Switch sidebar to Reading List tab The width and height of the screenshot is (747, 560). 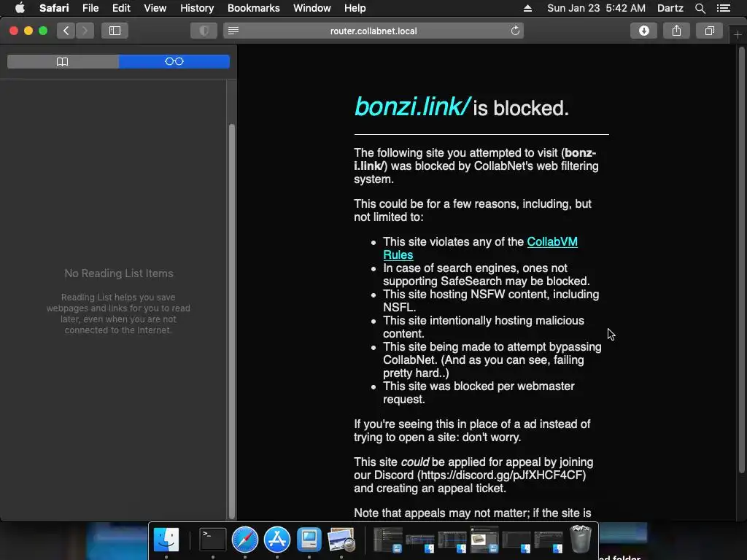click(174, 61)
